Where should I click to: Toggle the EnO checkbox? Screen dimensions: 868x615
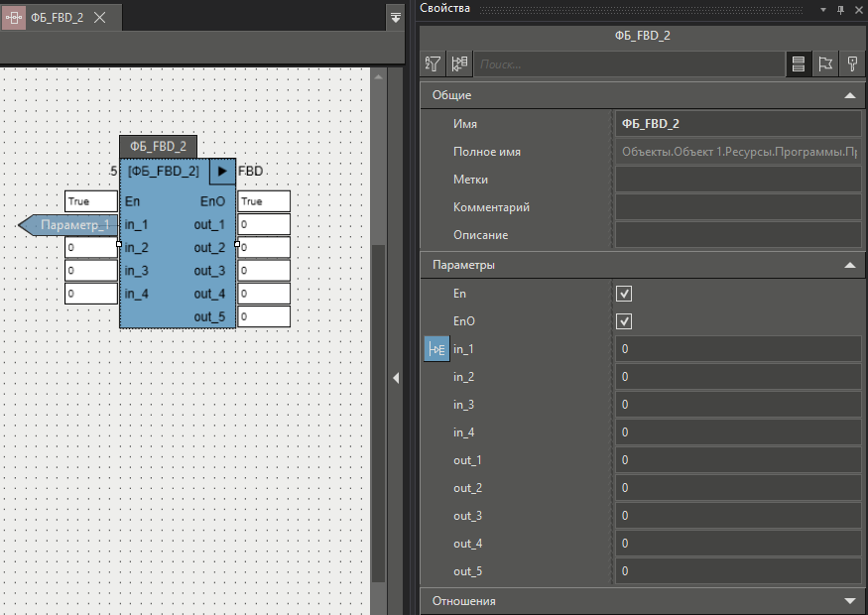click(x=624, y=321)
